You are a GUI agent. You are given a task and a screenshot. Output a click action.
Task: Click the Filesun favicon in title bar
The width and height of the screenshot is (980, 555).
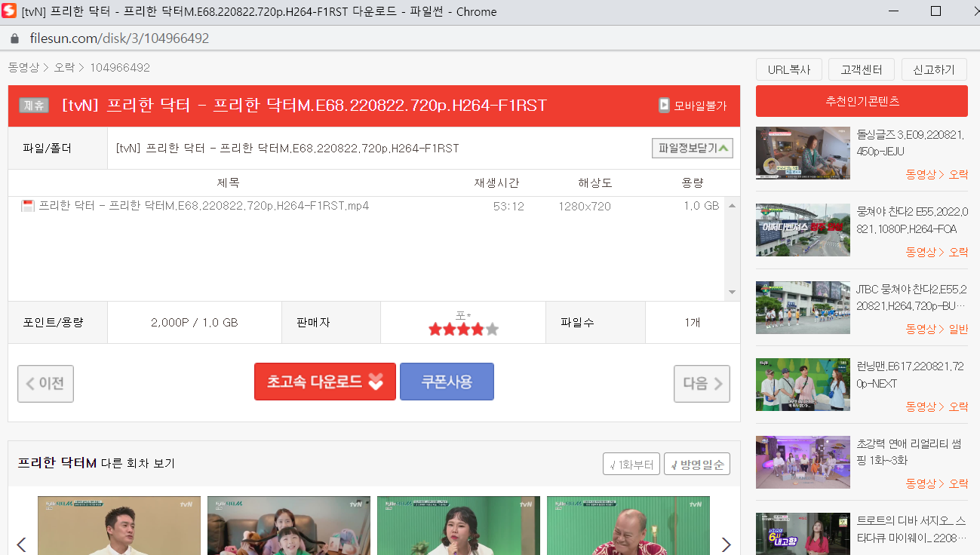point(9,11)
